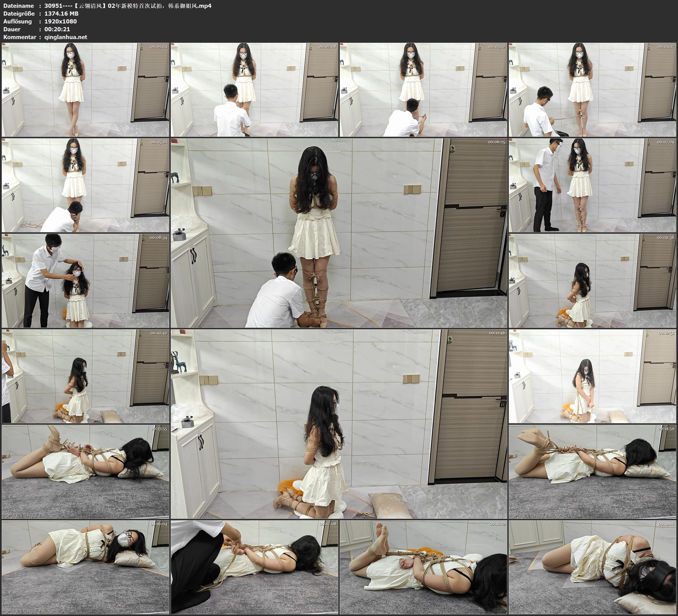The height and width of the screenshot is (616, 678).
Task: Click the last frame at 00:19:16
Action: click(x=593, y=567)
